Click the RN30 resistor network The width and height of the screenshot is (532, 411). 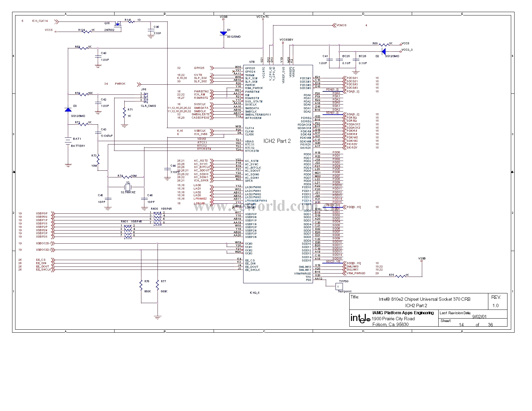click(157, 218)
